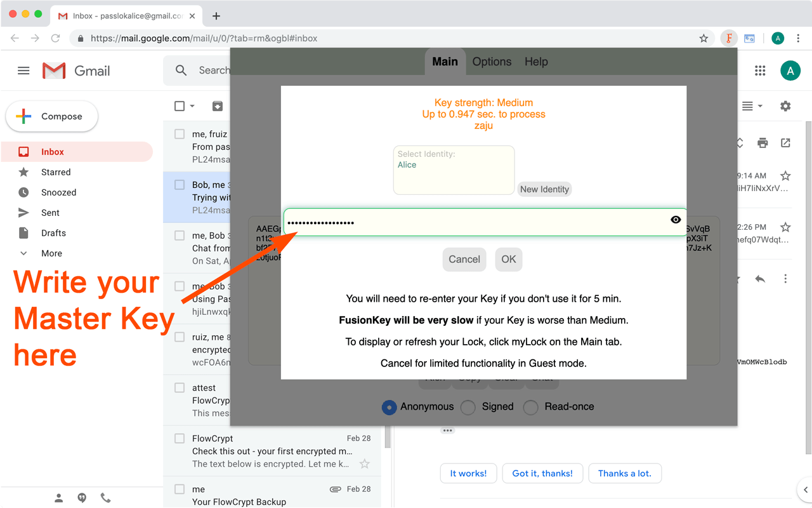812x508 pixels.
Task: Click the open-in-new-window icon
Action: pos(785,143)
